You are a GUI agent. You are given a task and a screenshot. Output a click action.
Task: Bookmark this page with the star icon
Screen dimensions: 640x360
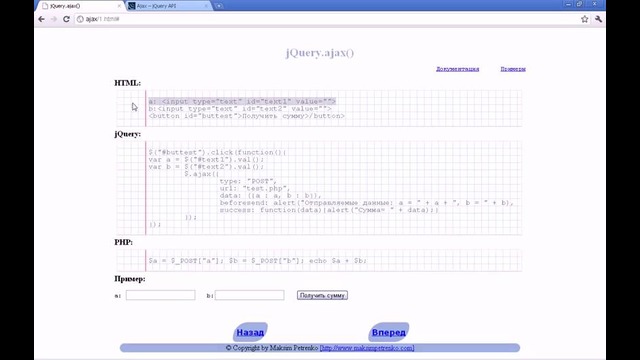pos(584,19)
